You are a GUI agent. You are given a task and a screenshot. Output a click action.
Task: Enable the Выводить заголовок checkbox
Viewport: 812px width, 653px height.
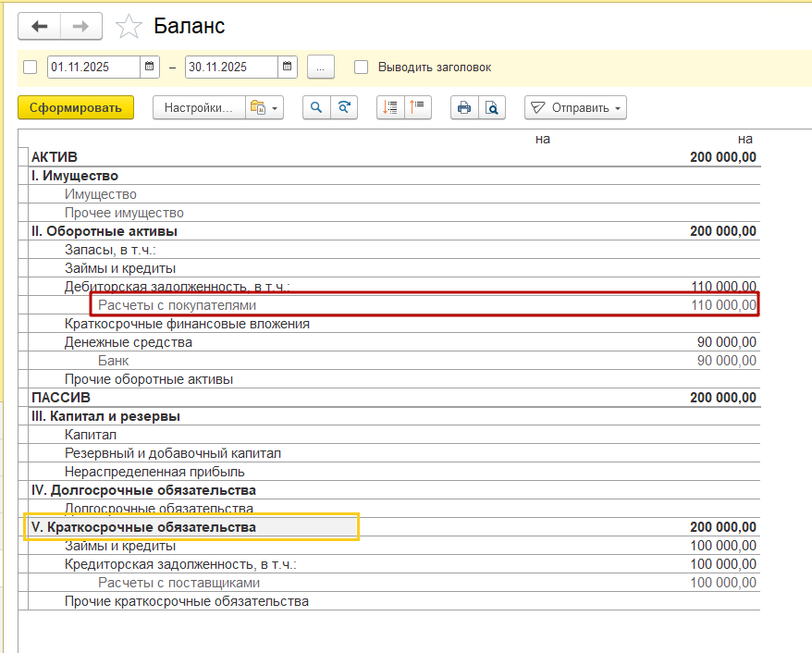pyautogui.click(x=362, y=67)
